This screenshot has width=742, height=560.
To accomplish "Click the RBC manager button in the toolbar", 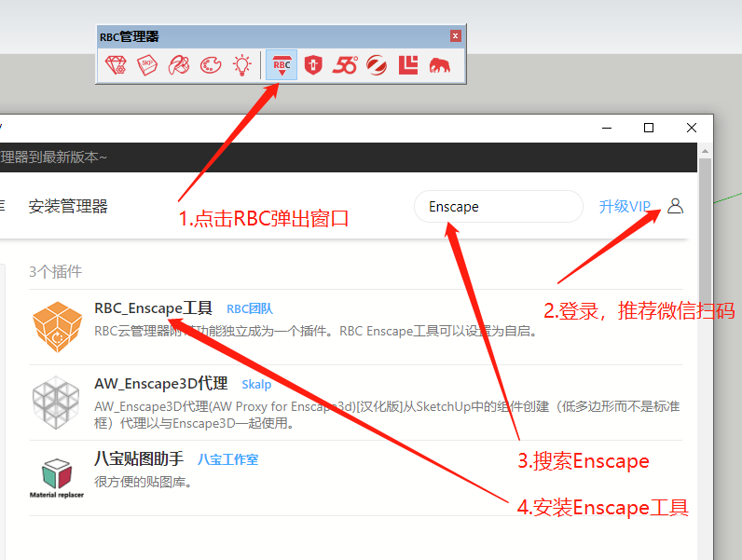I will (282, 65).
